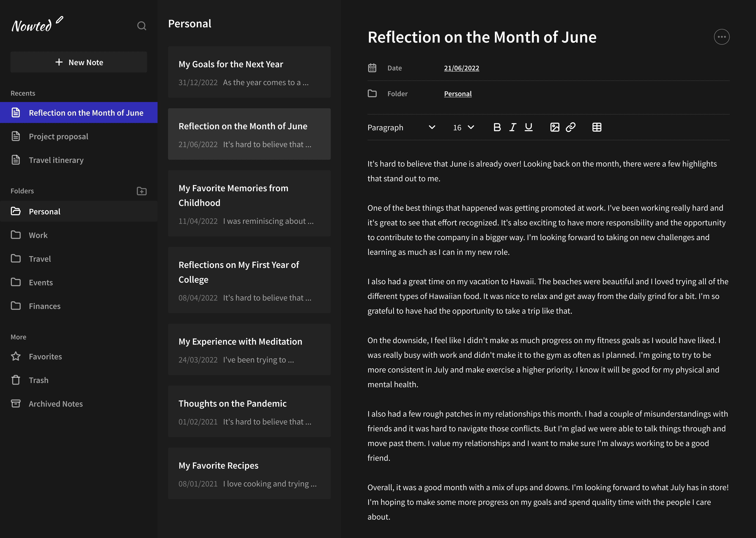
Task: Click the add new folder icon
Action: 142,191
